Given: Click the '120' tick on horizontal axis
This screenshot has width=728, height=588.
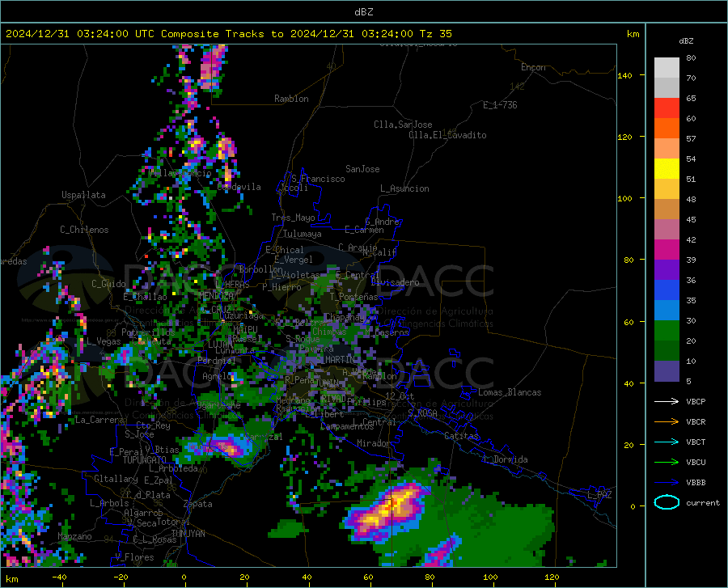Looking at the screenshot, I should [552, 577].
